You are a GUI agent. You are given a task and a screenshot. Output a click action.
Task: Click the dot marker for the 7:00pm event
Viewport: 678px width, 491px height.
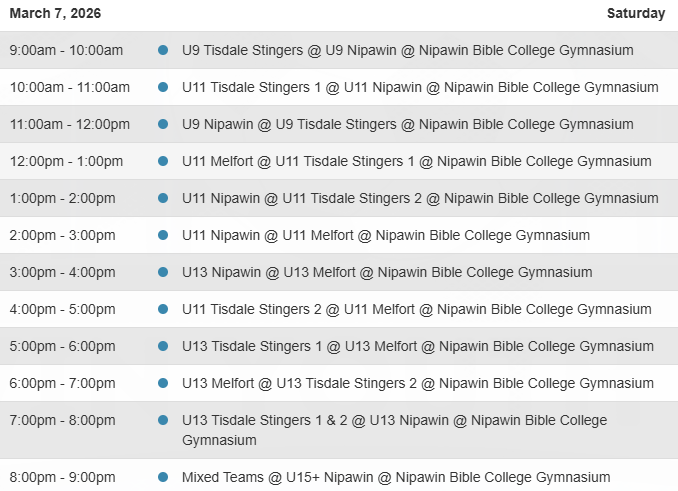[x=163, y=420]
